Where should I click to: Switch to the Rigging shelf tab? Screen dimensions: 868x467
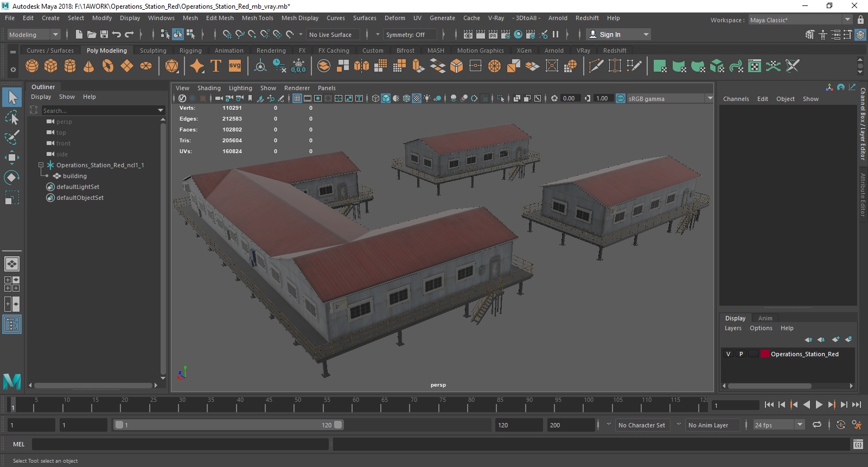coord(190,51)
